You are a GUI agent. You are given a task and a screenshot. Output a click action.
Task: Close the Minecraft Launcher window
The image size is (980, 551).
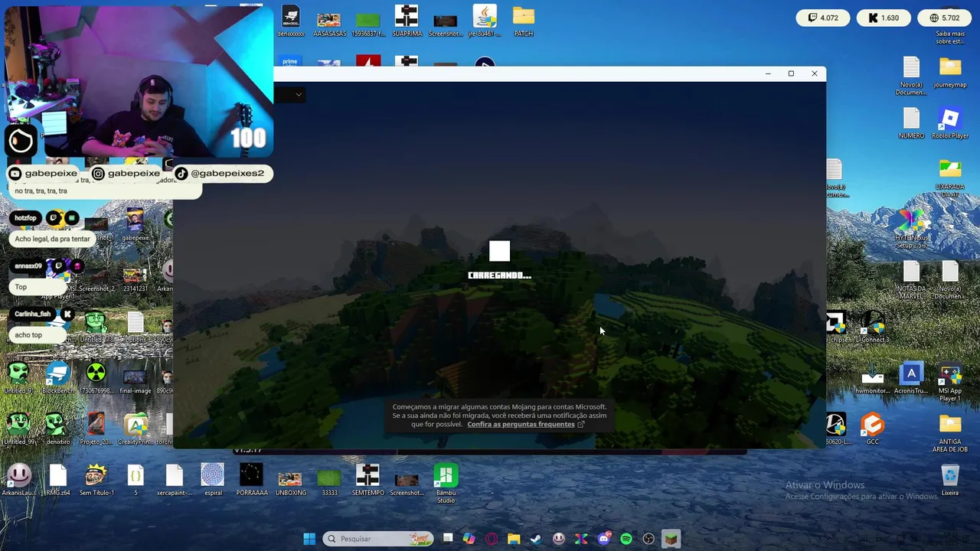[x=815, y=73]
